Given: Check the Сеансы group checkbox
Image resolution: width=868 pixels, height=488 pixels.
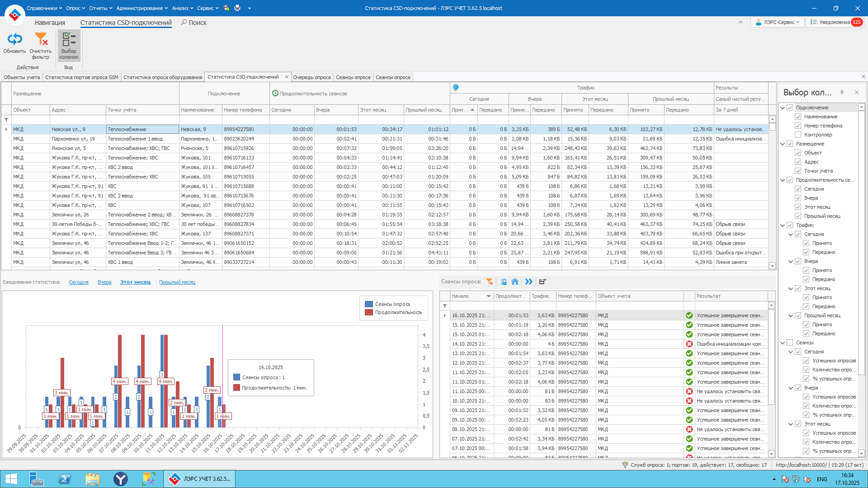Looking at the screenshot, I should pyautogui.click(x=790, y=343).
